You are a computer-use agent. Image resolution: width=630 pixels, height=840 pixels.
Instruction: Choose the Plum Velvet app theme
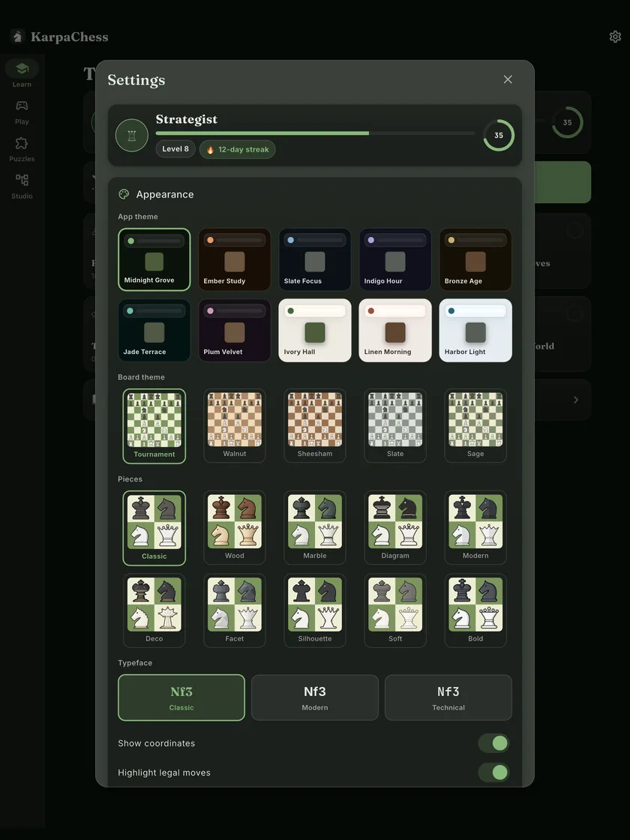pos(235,331)
